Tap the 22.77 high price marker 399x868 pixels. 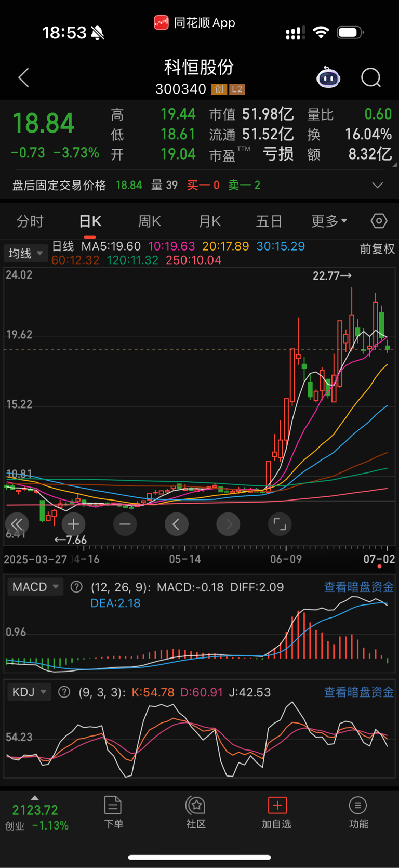[332, 276]
